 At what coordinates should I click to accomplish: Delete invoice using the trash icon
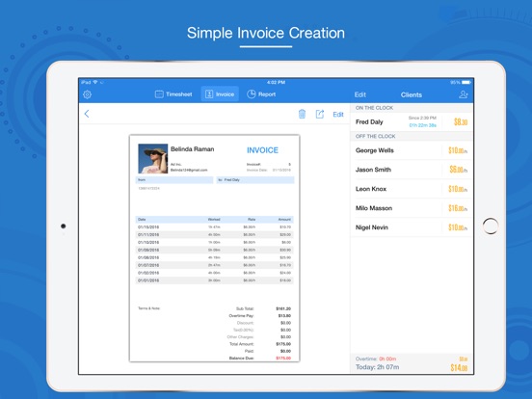point(302,114)
